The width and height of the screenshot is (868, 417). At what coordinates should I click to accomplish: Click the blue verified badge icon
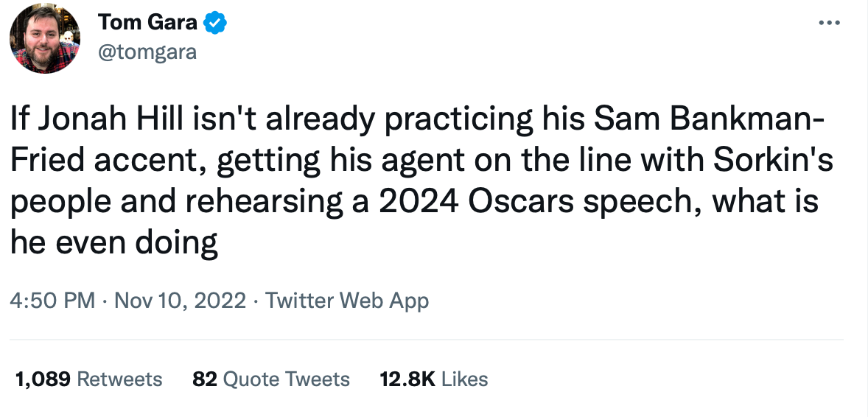click(214, 24)
